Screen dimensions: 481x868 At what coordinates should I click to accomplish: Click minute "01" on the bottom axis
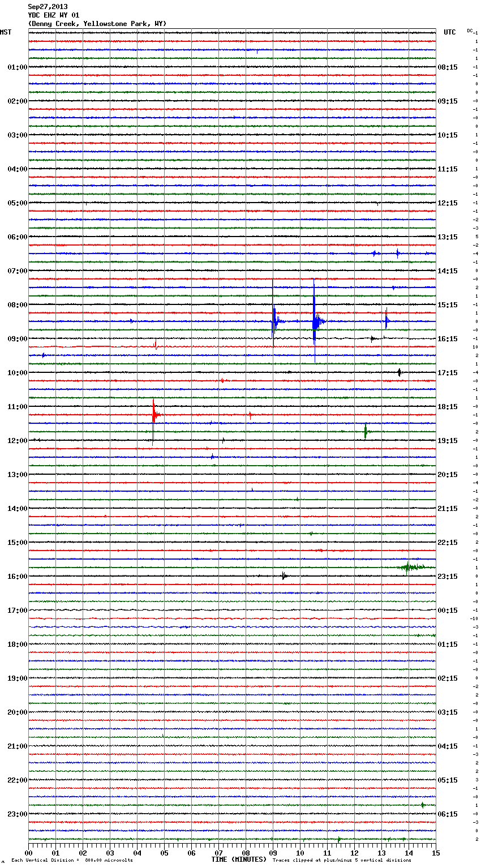pos(55,853)
